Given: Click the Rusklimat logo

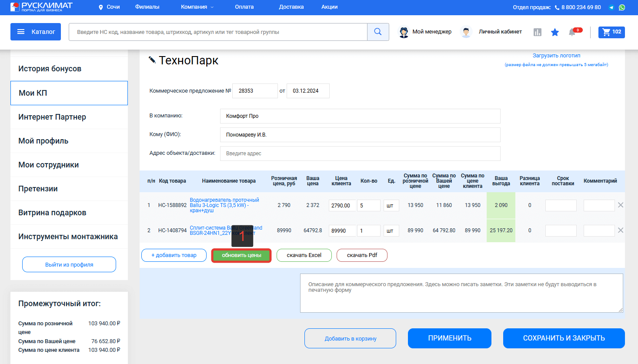Looking at the screenshot, I should point(41,7).
